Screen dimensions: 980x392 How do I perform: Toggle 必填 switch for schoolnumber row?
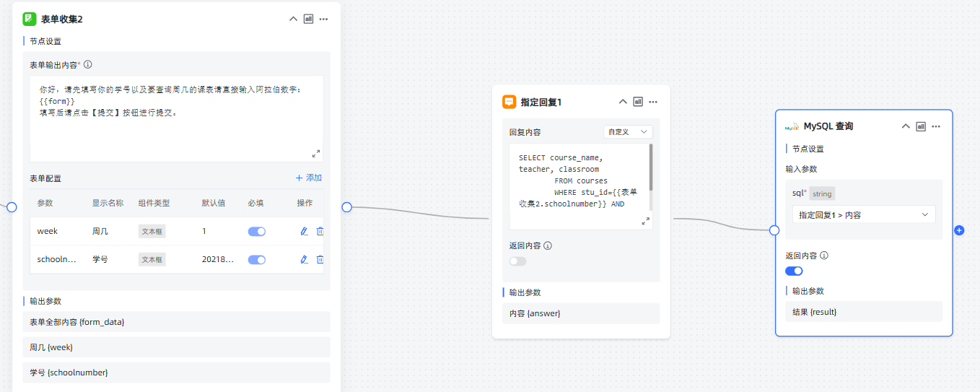pos(257,259)
